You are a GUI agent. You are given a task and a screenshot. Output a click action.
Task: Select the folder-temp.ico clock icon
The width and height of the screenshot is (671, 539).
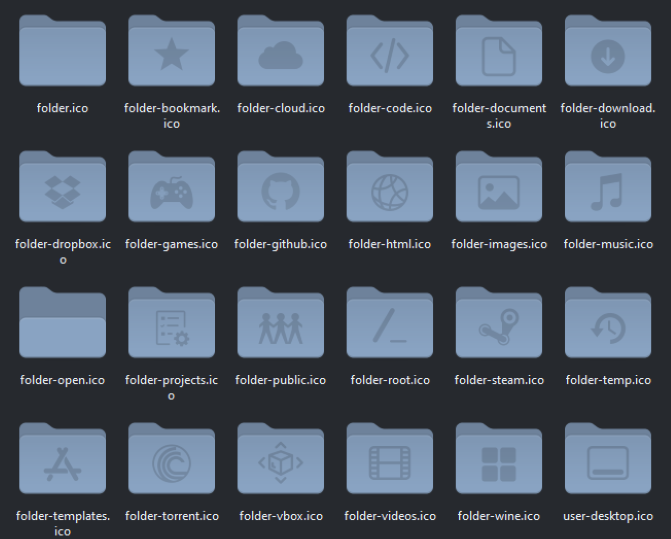pyautogui.click(x=608, y=326)
